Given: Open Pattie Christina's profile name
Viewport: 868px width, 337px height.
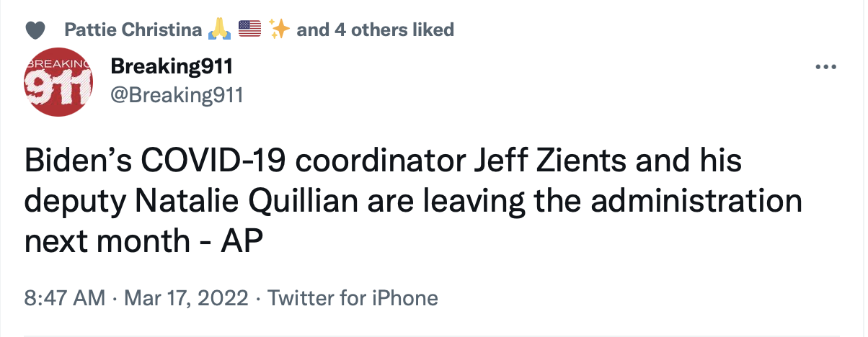Looking at the screenshot, I should tap(133, 30).
